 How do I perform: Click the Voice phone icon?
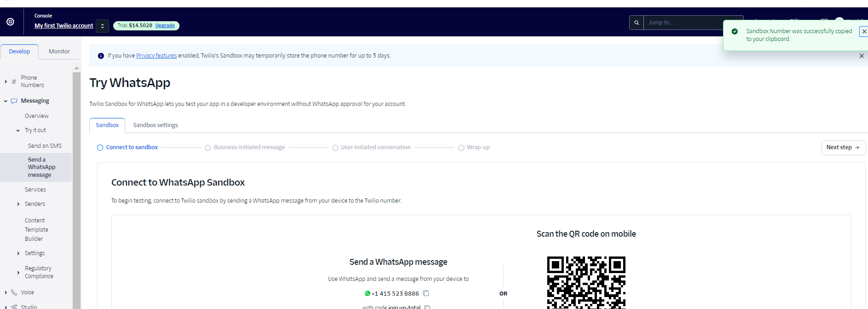(14, 292)
